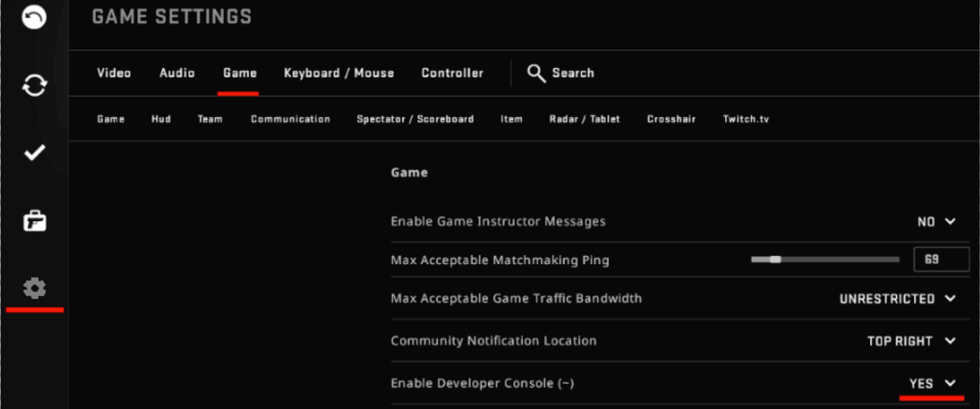Open the inventory briefcase icon
Screen dimensions: 980x409
coord(34,221)
